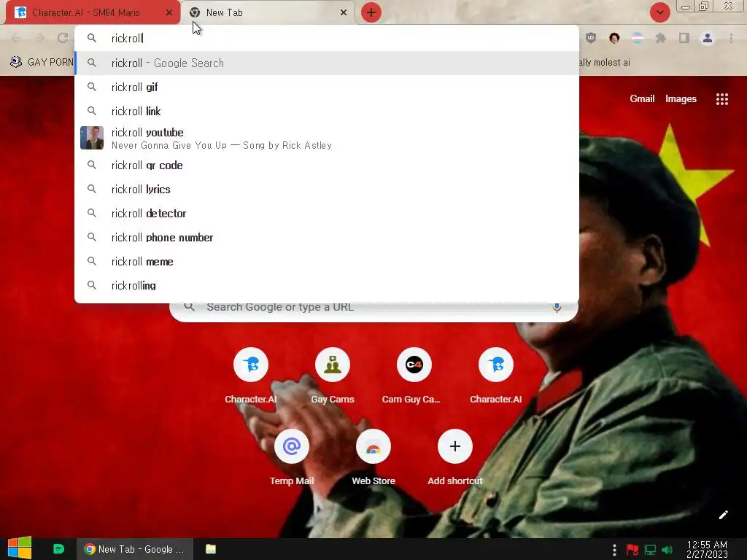The height and width of the screenshot is (560, 747).
Task: Open the Chrome three-dot menu
Action: click(x=731, y=38)
